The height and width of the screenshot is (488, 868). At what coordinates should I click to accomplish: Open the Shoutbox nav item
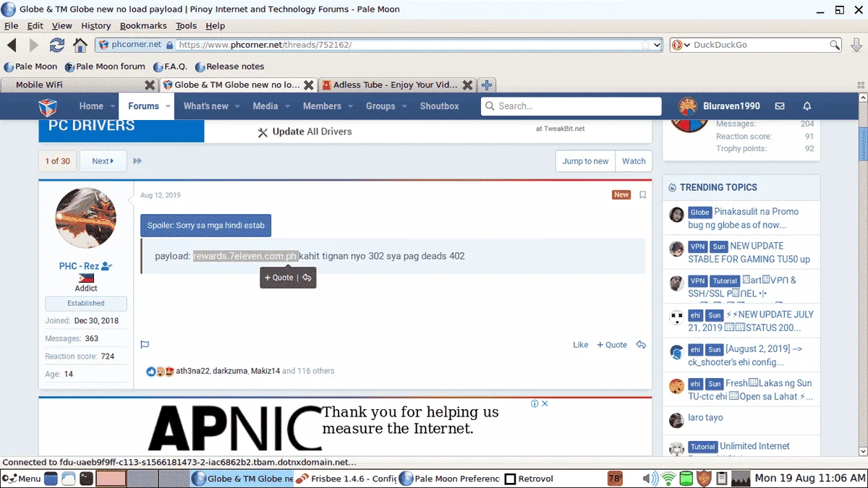pyautogui.click(x=439, y=106)
